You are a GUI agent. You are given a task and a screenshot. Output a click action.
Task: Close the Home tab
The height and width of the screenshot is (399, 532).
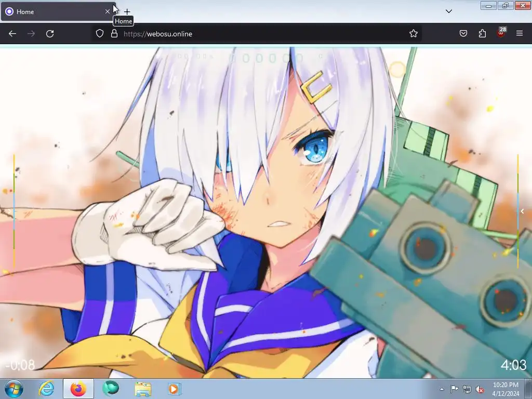tap(108, 11)
